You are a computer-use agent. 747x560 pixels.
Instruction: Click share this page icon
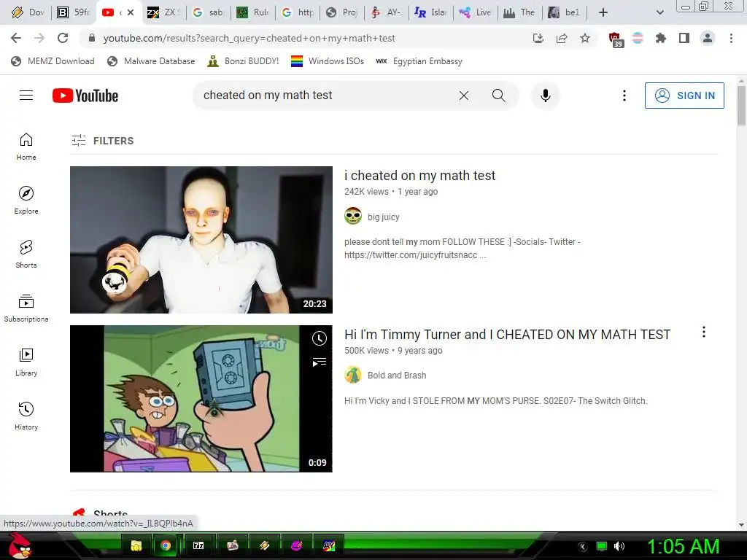(x=562, y=38)
